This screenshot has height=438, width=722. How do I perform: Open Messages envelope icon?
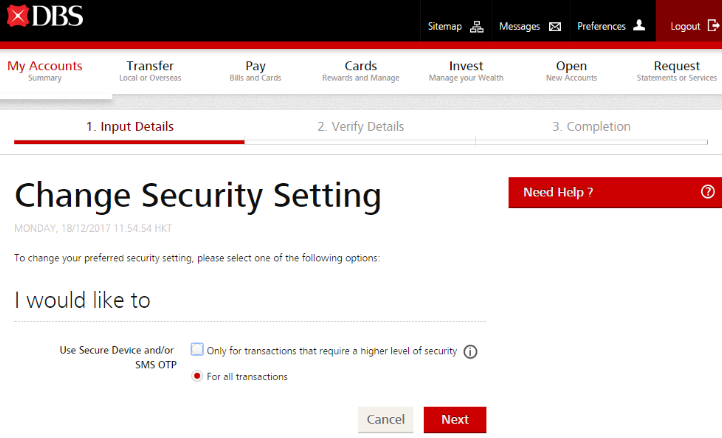pyautogui.click(x=555, y=27)
